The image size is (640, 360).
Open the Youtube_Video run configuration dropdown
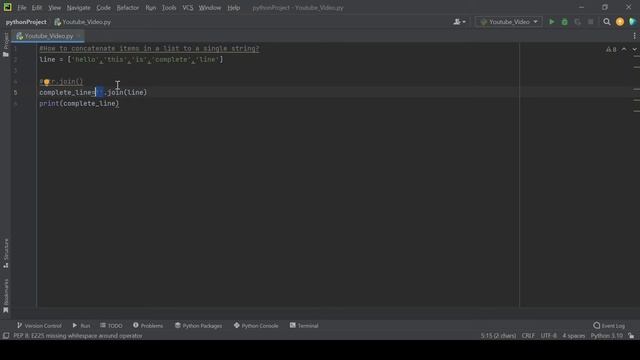[509, 22]
